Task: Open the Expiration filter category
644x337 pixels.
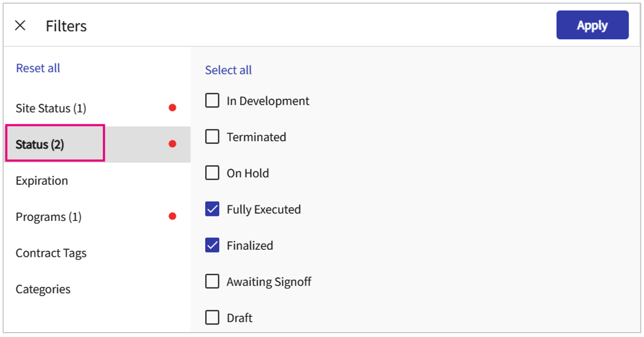Action: pos(42,180)
